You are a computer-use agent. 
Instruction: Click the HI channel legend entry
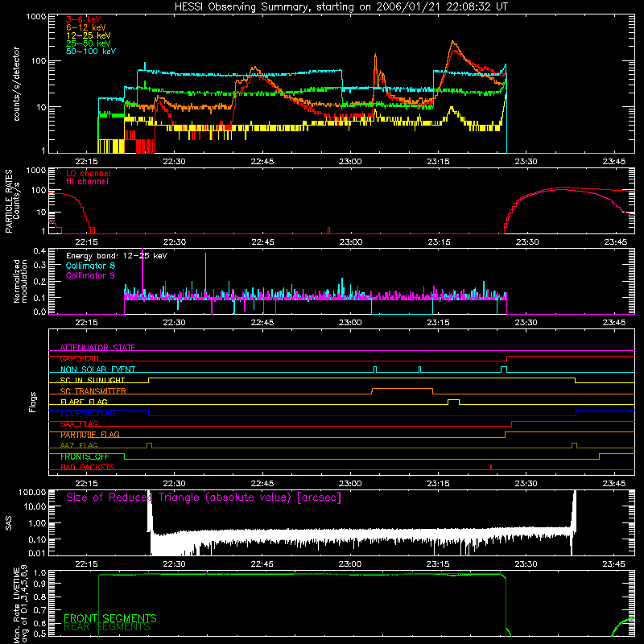[x=88, y=181]
